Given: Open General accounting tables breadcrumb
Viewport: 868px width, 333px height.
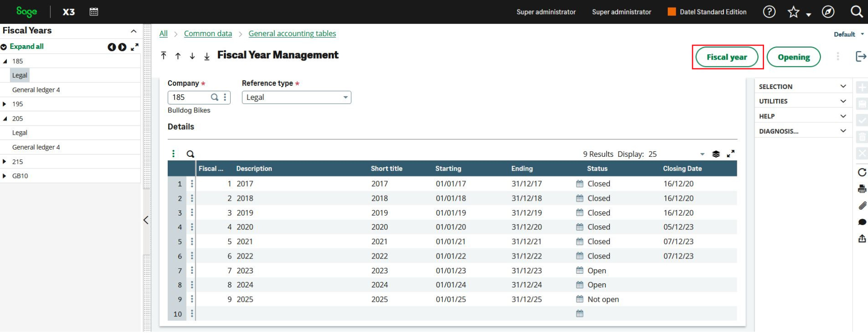Looking at the screenshot, I should pyautogui.click(x=292, y=33).
